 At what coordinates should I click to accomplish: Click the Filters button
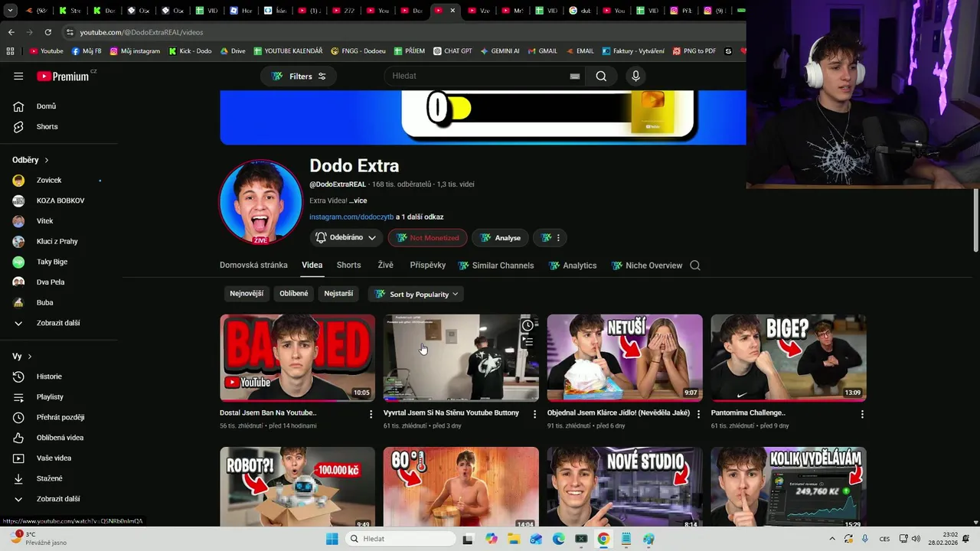pyautogui.click(x=299, y=77)
